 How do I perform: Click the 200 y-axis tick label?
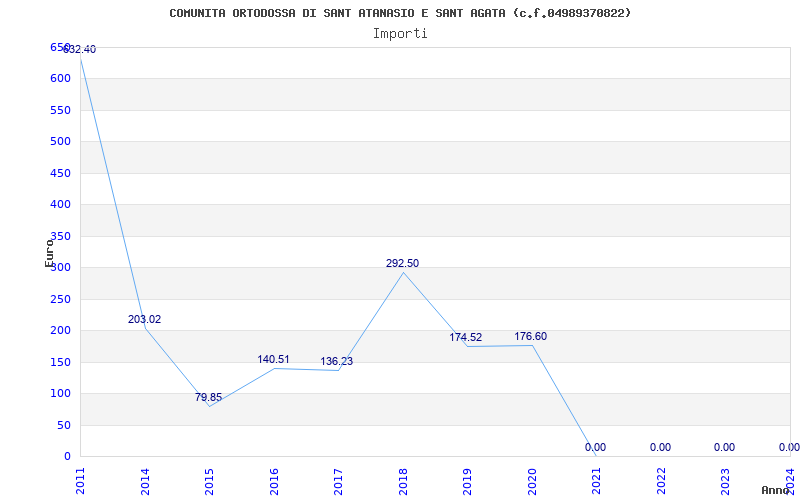pyautogui.click(x=60, y=331)
